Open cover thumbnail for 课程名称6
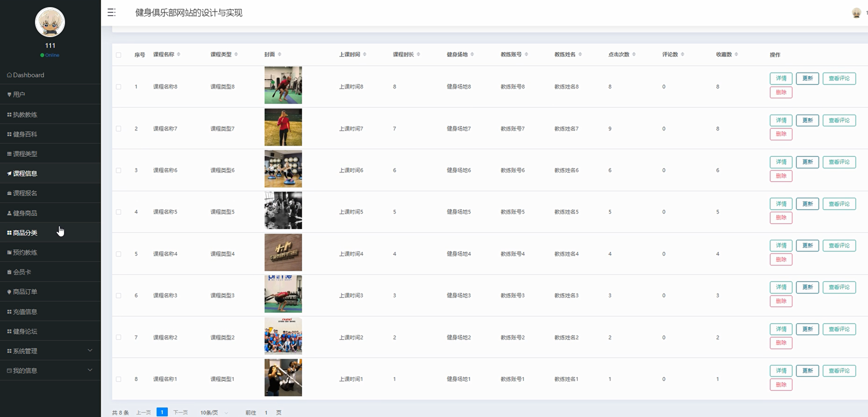The height and width of the screenshot is (417, 868). click(x=283, y=168)
